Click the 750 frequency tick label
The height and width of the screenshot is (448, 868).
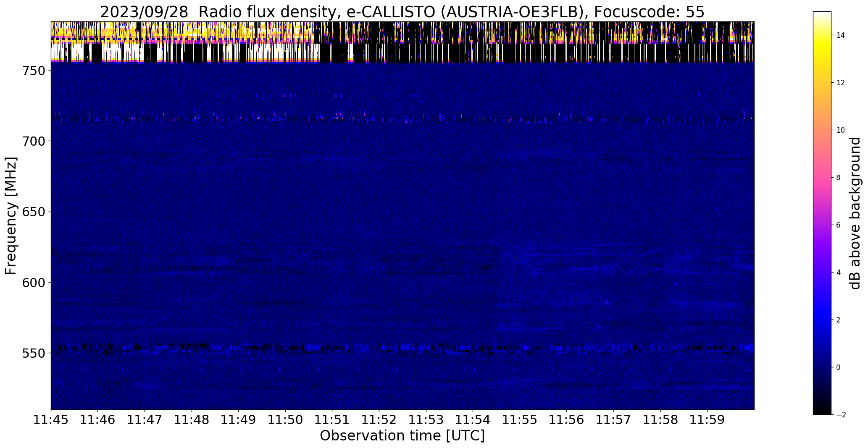pos(33,71)
